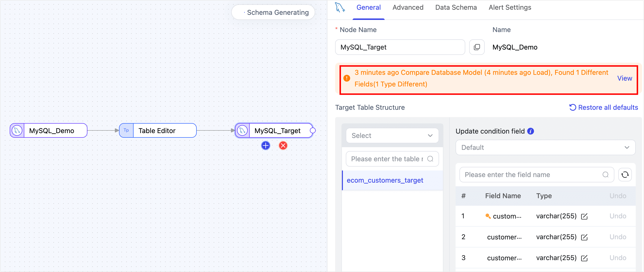Expand the Default update condition dropdown
The height and width of the screenshot is (272, 644).
(x=545, y=147)
